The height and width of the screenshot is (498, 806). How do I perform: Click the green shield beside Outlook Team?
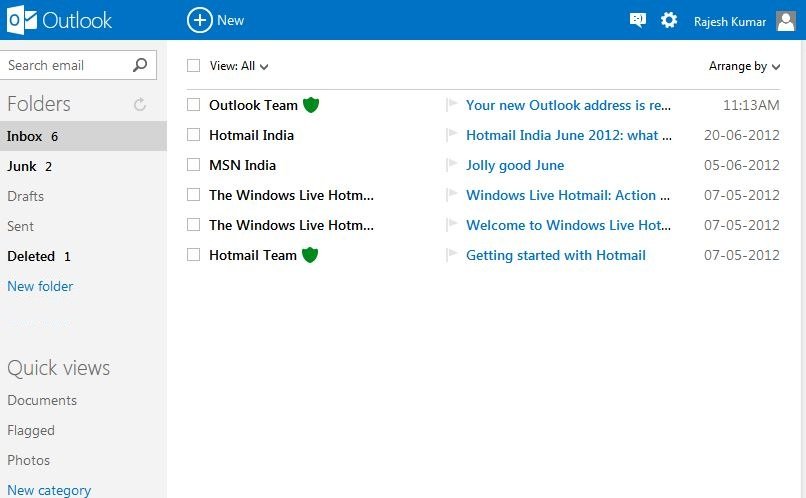[311, 105]
